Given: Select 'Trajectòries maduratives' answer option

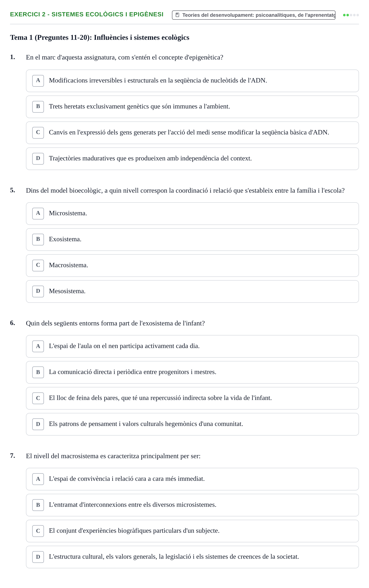Looking at the screenshot, I should click(x=192, y=159).
